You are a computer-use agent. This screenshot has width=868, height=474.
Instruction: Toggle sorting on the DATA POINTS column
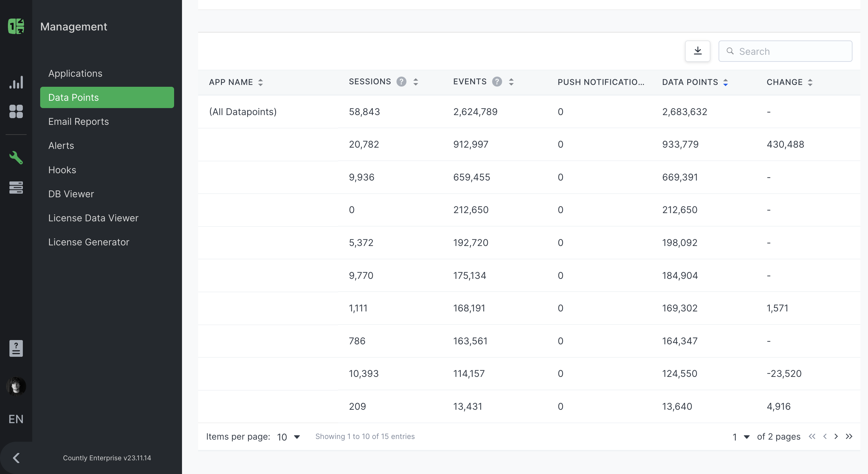[x=726, y=82]
